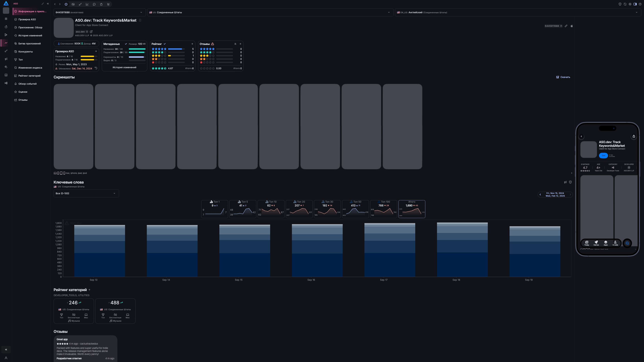Open help with the top-right question mark icon

click(x=640, y=4)
